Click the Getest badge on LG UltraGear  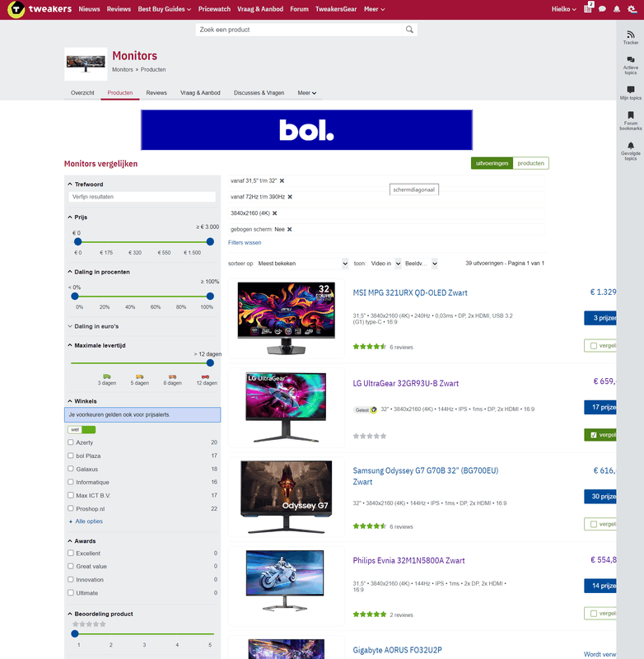click(365, 409)
